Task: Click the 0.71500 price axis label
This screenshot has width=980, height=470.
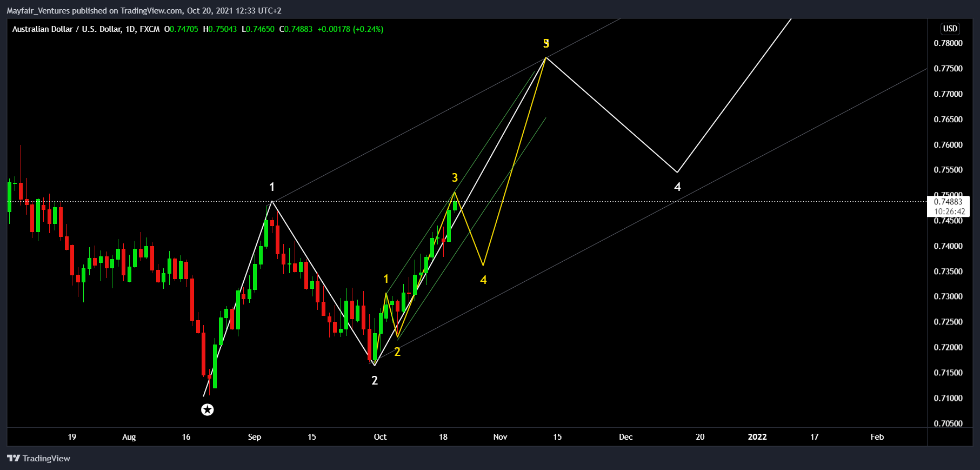Action: [948, 373]
